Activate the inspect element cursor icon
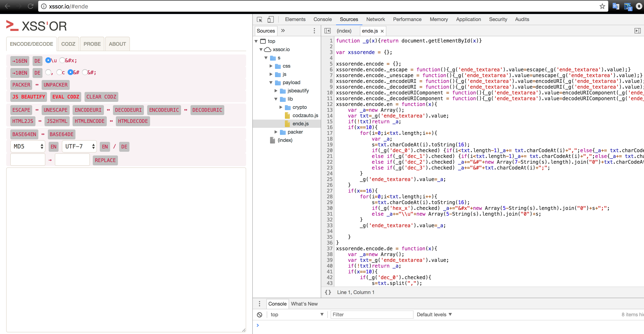Image resolution: width=644 pixels, height=334 pixels. [260, 19]
